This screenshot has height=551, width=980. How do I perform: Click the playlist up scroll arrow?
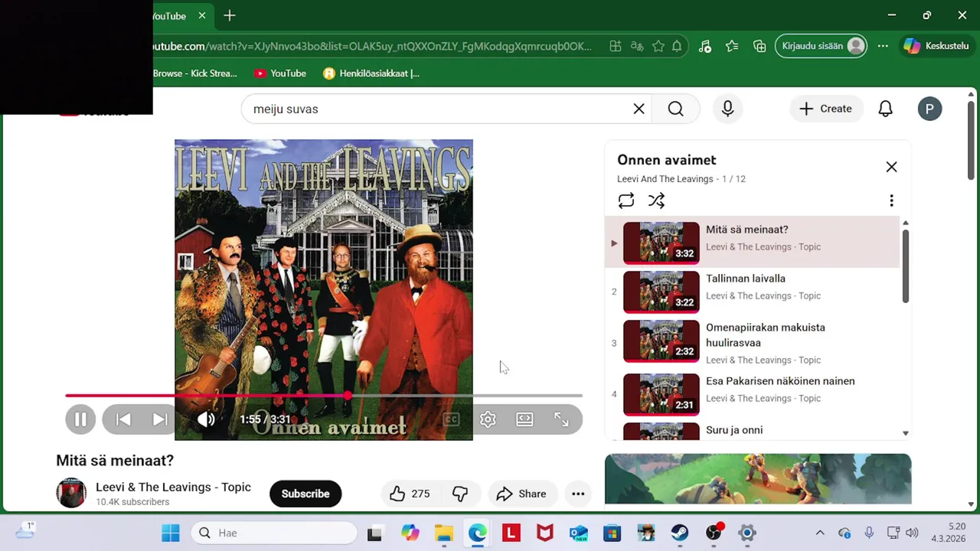point(905,223)
